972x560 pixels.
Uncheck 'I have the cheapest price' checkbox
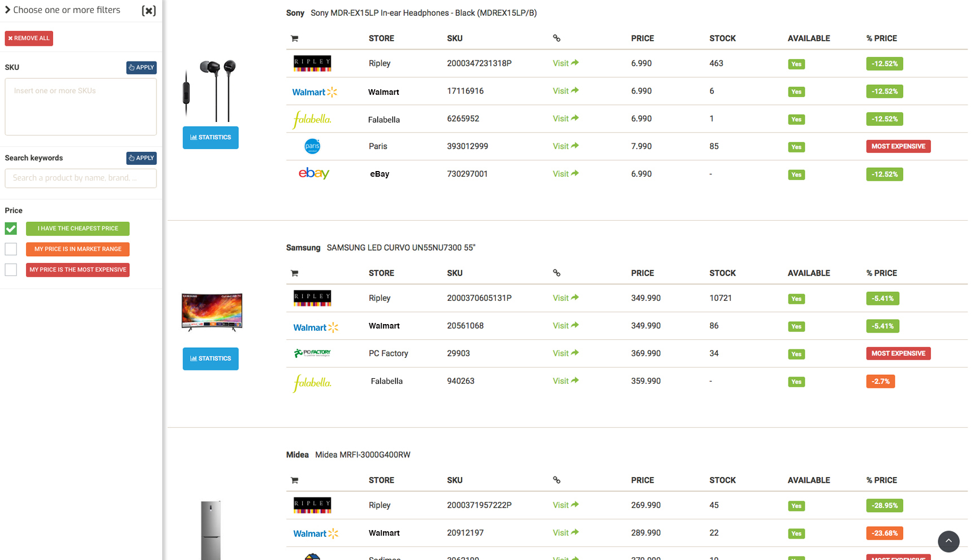click(x=11, y=229)
